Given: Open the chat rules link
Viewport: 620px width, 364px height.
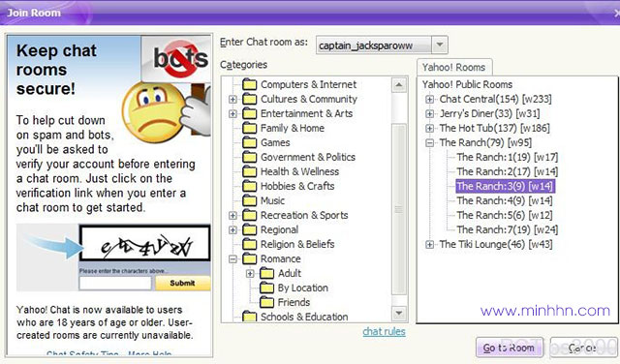Looking at the screenshot, I should coord(384,331).
